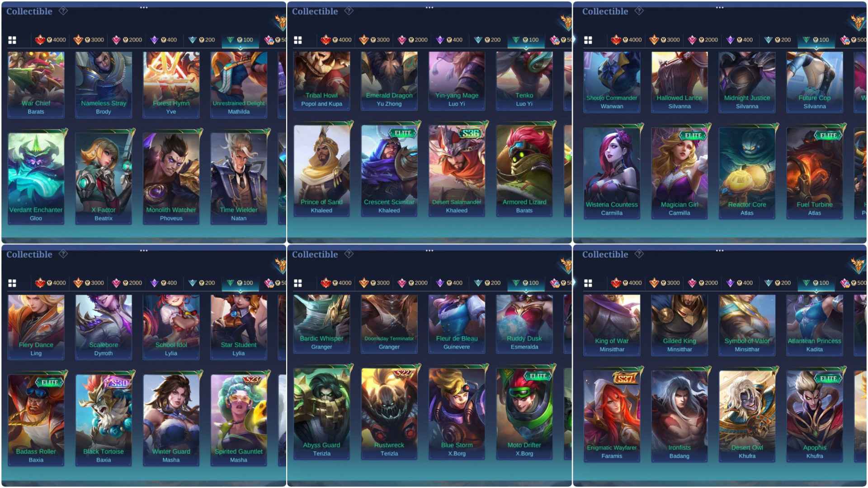Click the Crescent Scimitar Khaleed elite skin
Viewport: 868px width, 488px height.
(389, 170)
